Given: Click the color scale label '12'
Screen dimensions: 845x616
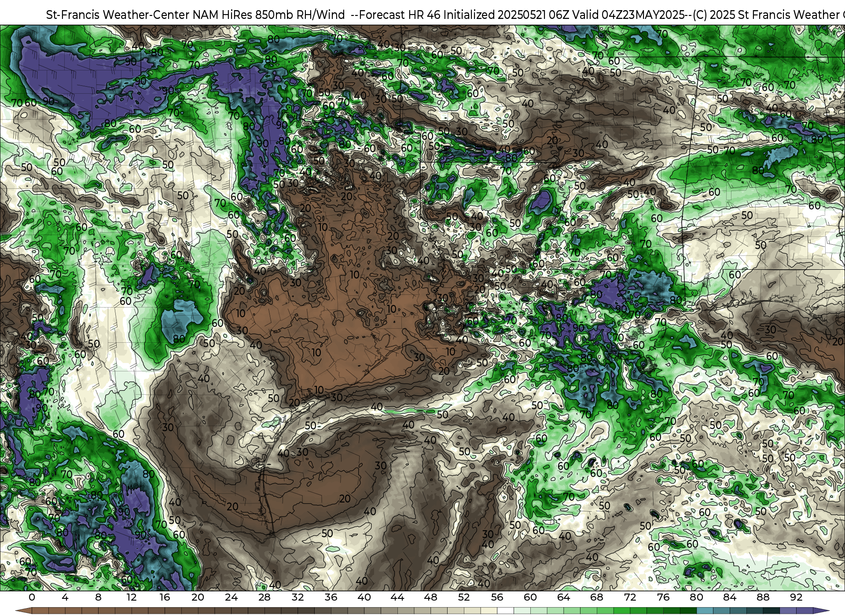Looking at the screenshot, I should [132, 598].
